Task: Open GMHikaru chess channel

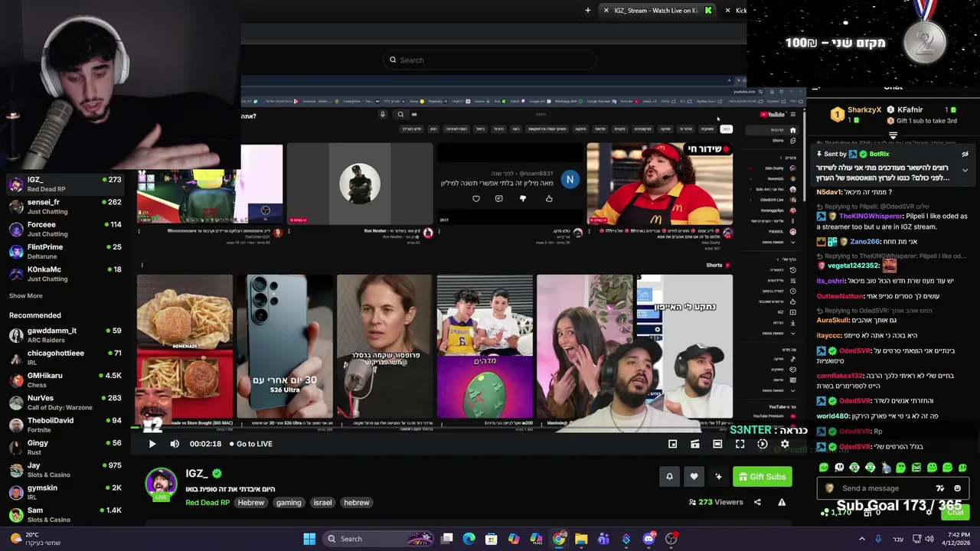Action: 64,380
